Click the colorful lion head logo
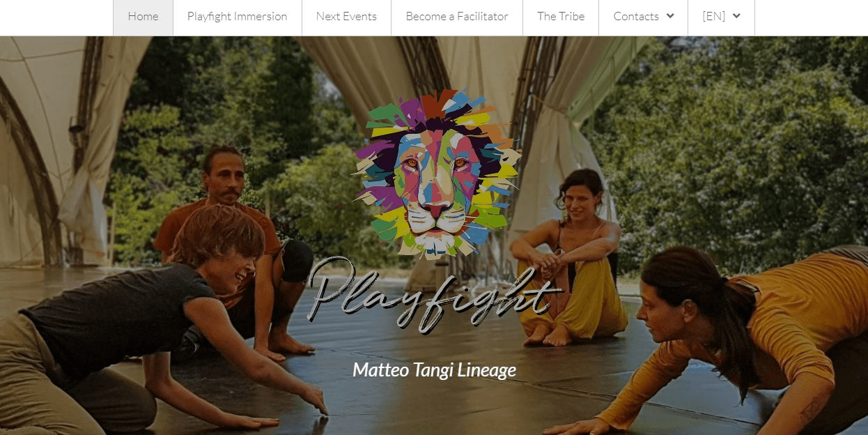 [x=437, y=174]
